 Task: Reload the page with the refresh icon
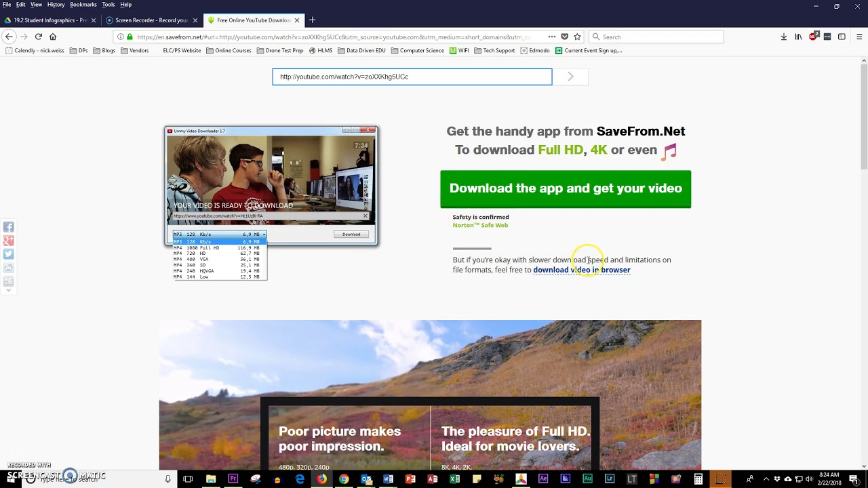[39, 37]
